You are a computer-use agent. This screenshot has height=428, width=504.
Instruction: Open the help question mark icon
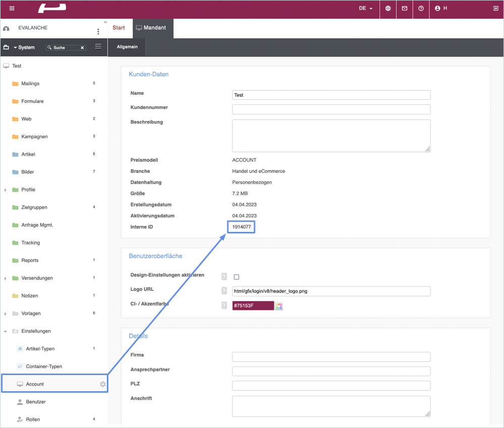pos(421,9)
